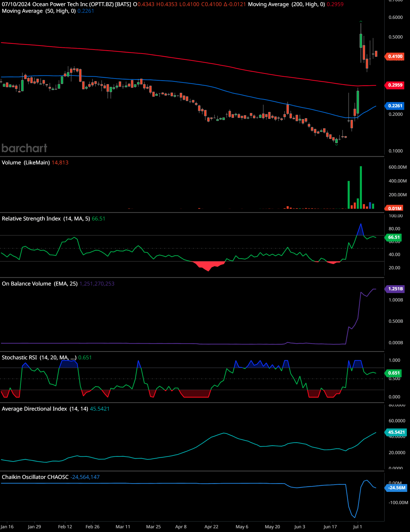Click the May 6 date axis label
The height and width of the screenshot is (532, 410).
pyautogui.click(x=242, y=527)
